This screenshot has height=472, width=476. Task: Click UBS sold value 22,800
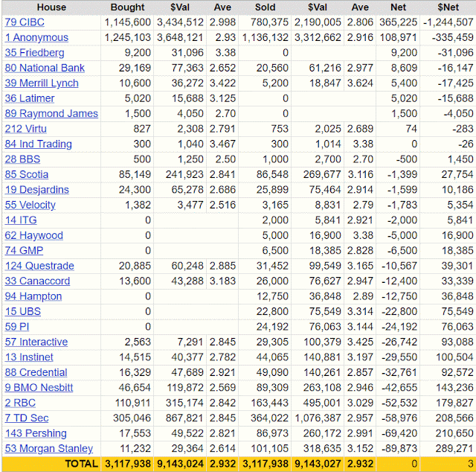[x=272, y=311]
